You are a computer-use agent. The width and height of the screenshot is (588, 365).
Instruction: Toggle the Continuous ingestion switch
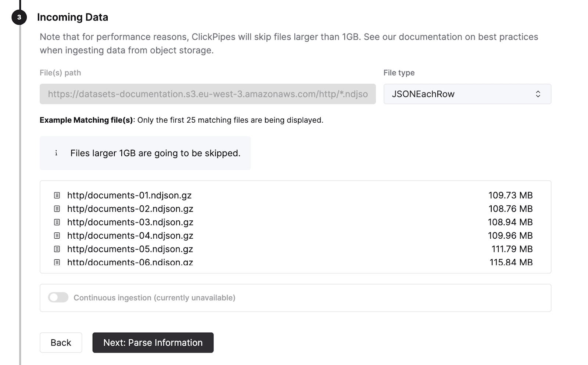[x=58, y=297]
